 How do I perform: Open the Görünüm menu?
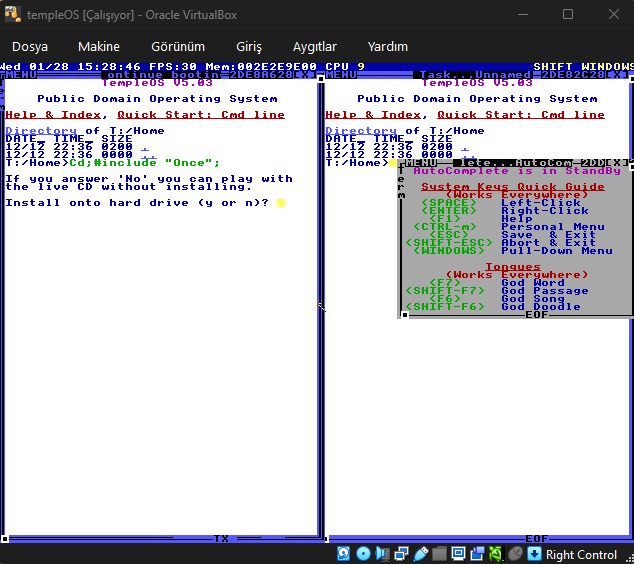pos(178,46)
